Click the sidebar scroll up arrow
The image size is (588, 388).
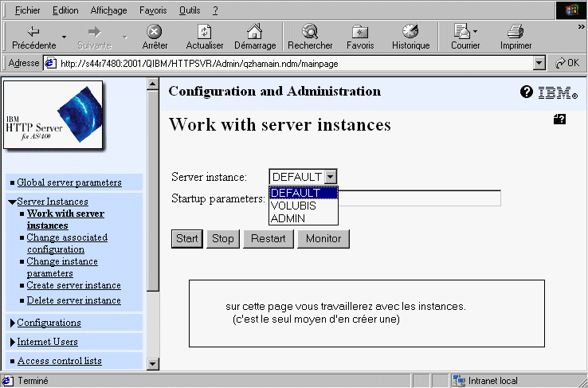coord(153,83)
